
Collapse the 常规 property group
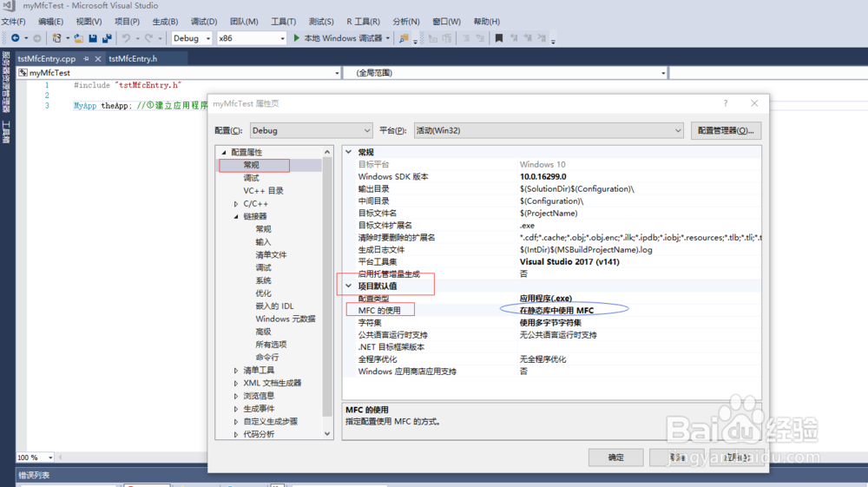pyautogui.click(x=348, y=152)
